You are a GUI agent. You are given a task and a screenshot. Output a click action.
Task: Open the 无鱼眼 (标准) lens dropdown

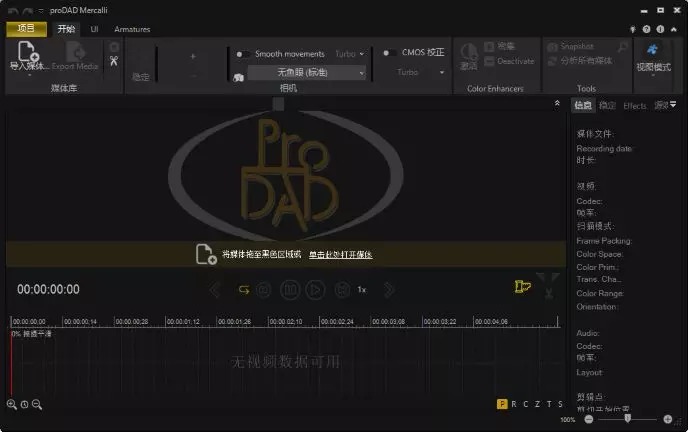tap(307, 72)
